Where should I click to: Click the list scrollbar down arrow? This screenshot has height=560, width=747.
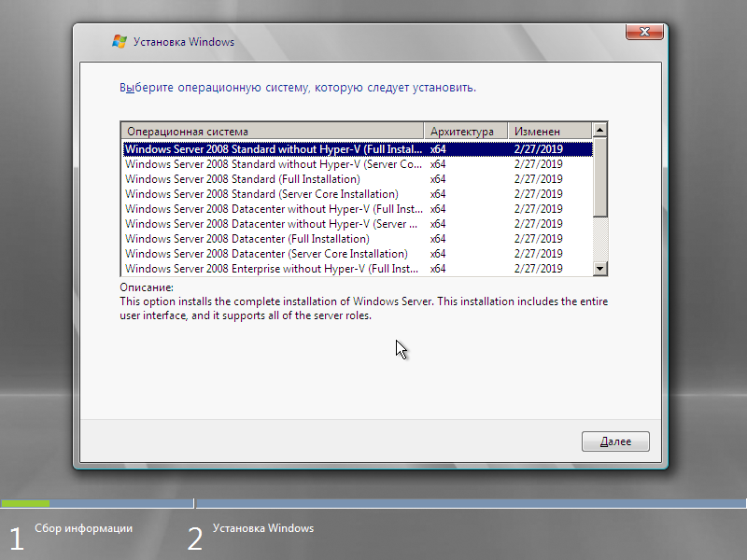[x=599, y=269]
